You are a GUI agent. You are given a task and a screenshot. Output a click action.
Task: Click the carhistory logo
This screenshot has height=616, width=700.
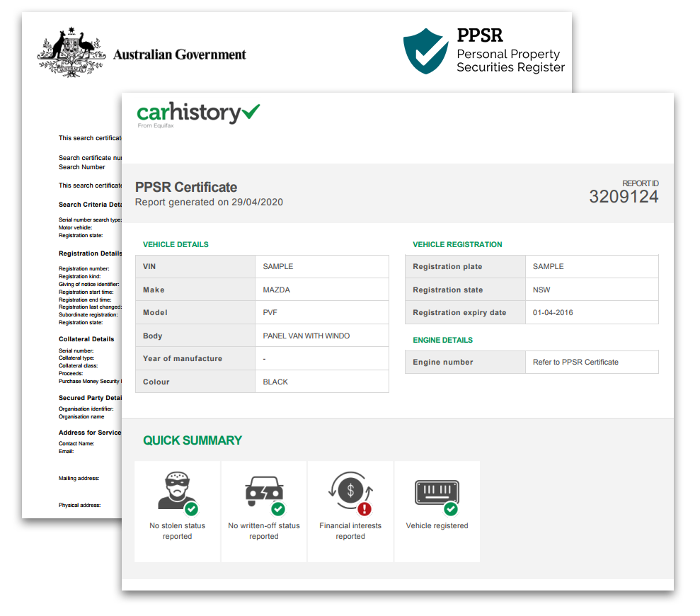[197, 115]
